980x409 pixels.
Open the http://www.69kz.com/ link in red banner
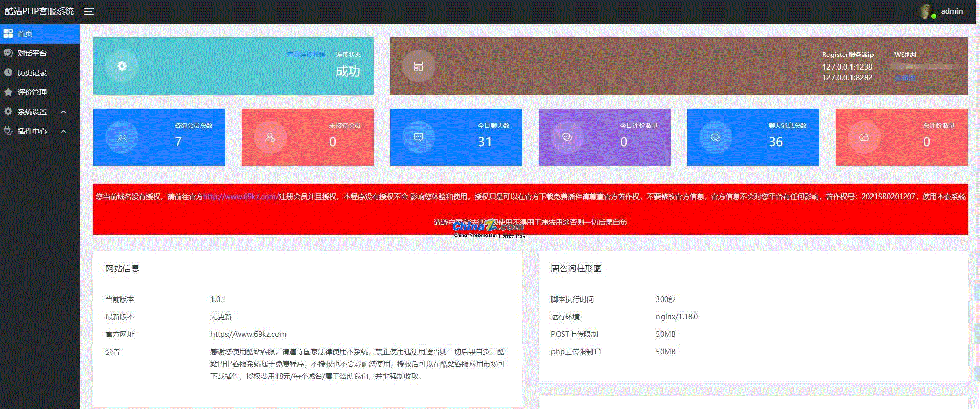(241, 197)
